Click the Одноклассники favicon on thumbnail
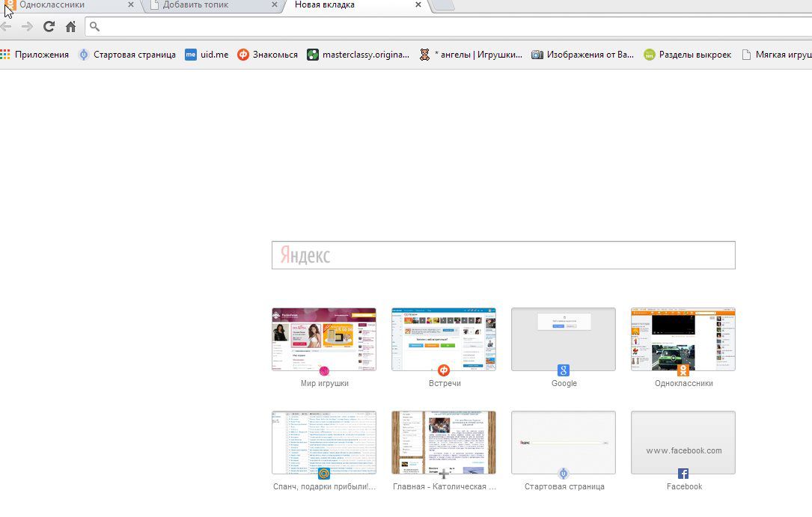This screenshot has width=812, height=517. (x=683, y=370)
